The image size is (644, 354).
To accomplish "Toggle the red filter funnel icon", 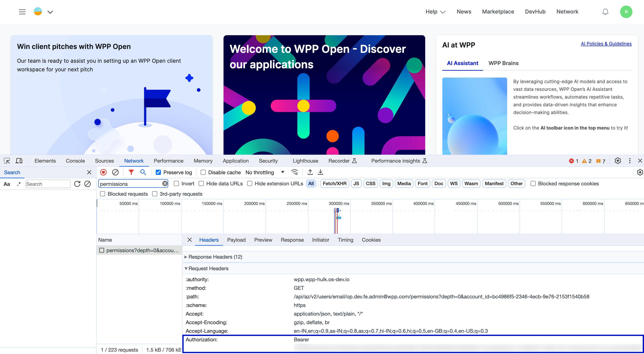I will coord(131,172).
